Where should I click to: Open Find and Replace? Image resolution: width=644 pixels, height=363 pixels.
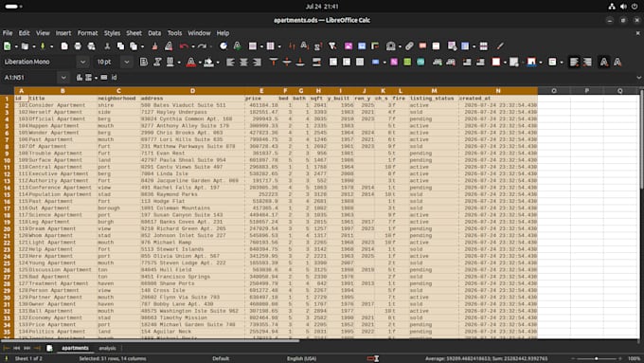point(224,46)
